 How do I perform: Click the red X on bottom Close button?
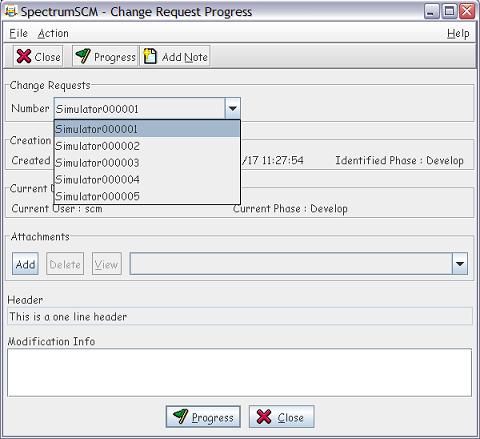tap(264, 417)
